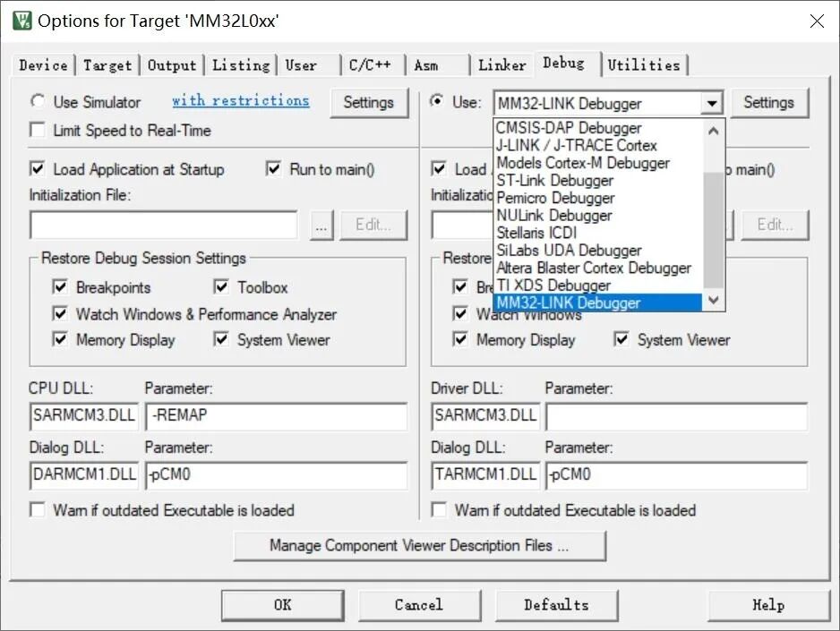This screenshot has height=631, width=840.
Task: Click the Settings button next to Use Simulator
Action: coord(370,103)
